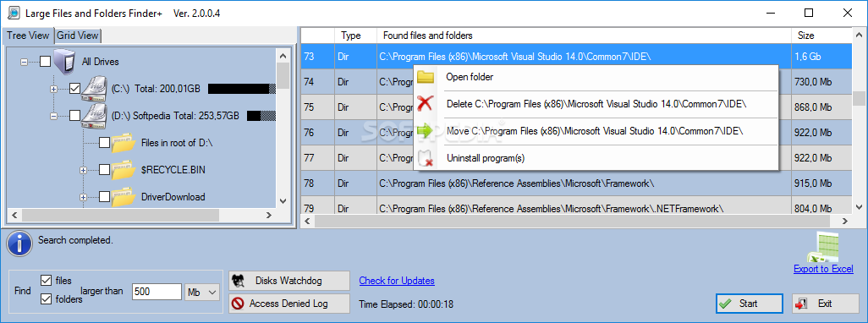This screenshot has width=868, height=323.
Task: Collapse the All Drives tree node
Action: point(24,62)
